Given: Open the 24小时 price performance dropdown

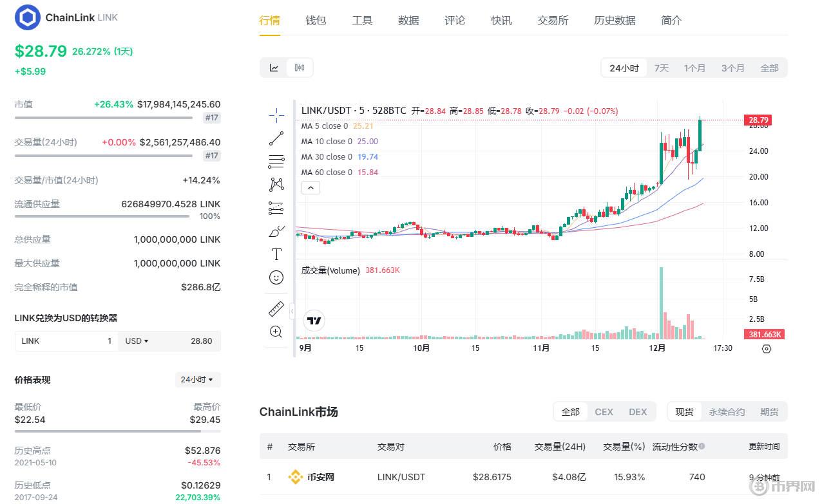Looking at the screenshot, I should click(x=198, y=380).
